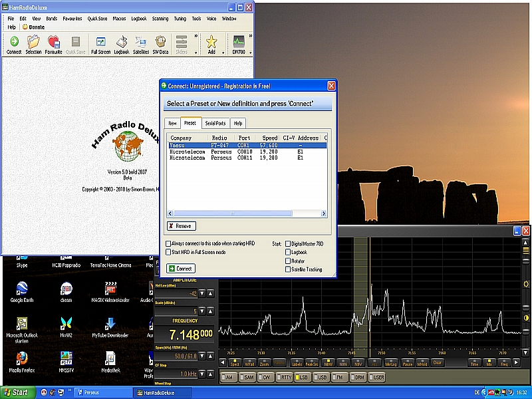Open the Bands menu
Viewport: 532px width, 399px height.
(52, 19)
